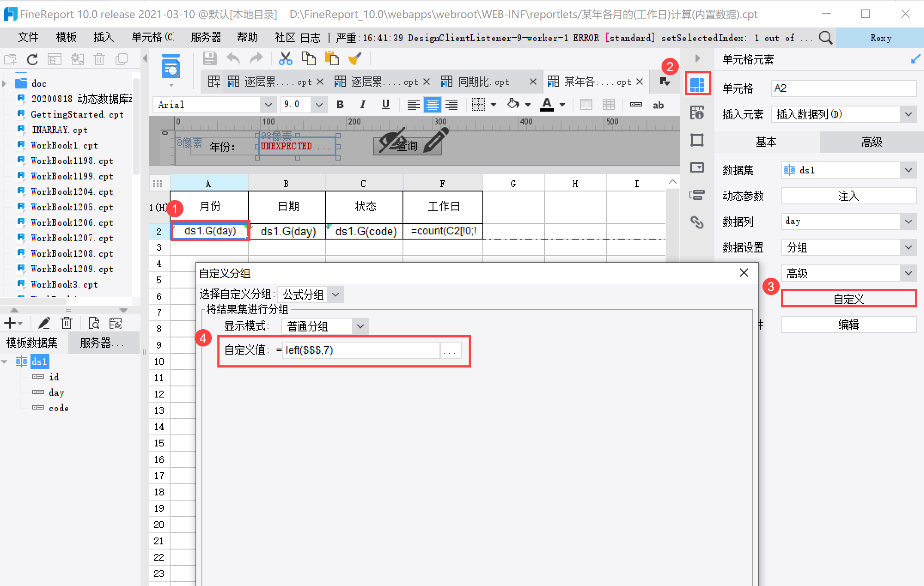This screenshot has width=924, height=586.
Task: Click the Cut scissors icon
Action: pos(285,58)
